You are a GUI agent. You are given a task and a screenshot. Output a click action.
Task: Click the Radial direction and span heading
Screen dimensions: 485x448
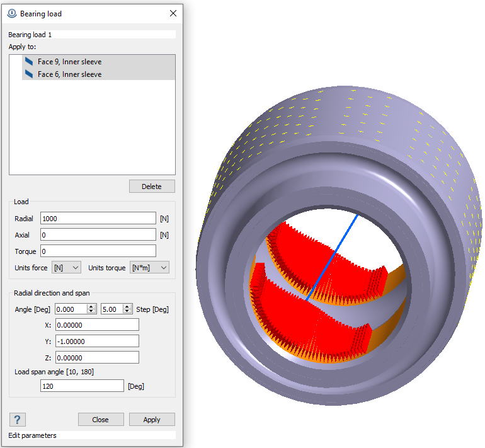pos(52,293)
